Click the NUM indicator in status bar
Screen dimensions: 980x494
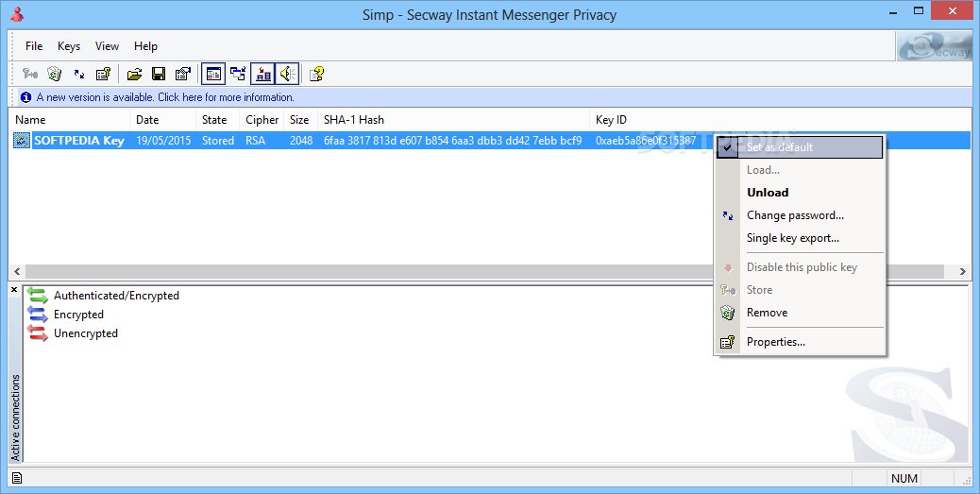[904, 478]
